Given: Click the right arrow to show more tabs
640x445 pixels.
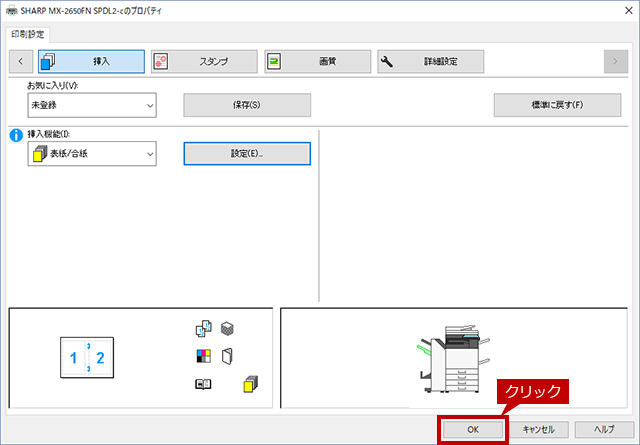Looking at the screenshot, I should pyautogui.click(x=616, y=62).
